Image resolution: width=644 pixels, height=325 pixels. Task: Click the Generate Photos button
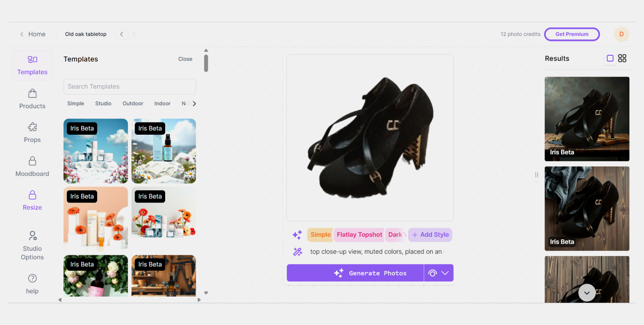(x=355, y=273)
